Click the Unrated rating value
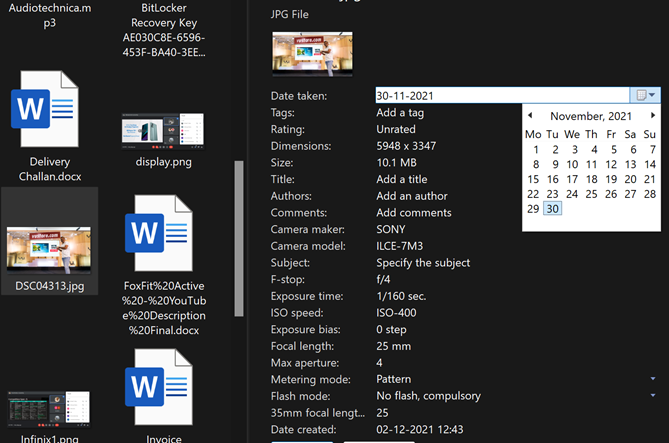 pos(396,129)
